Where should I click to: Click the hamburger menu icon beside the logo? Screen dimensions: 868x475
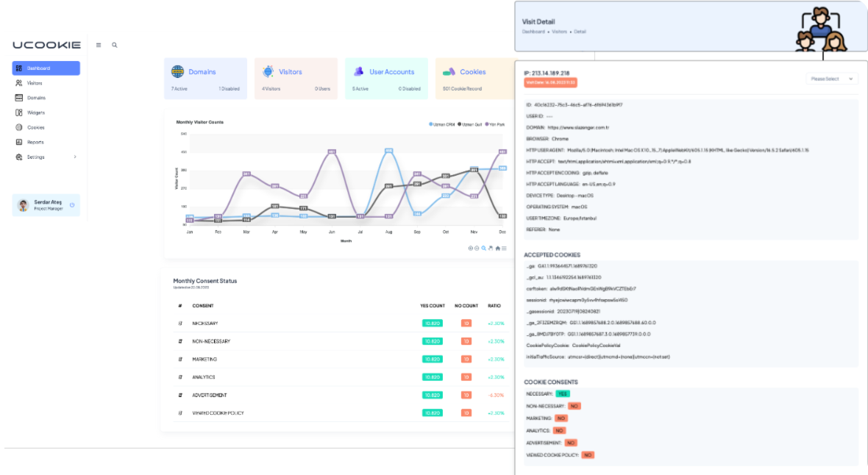pyautogui.click(x=99, y=45)
